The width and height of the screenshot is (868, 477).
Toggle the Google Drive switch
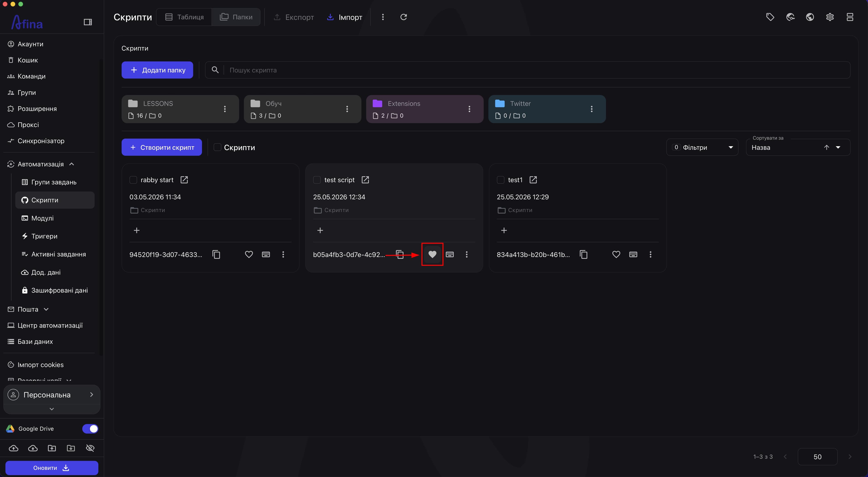[x=90, y=429]
